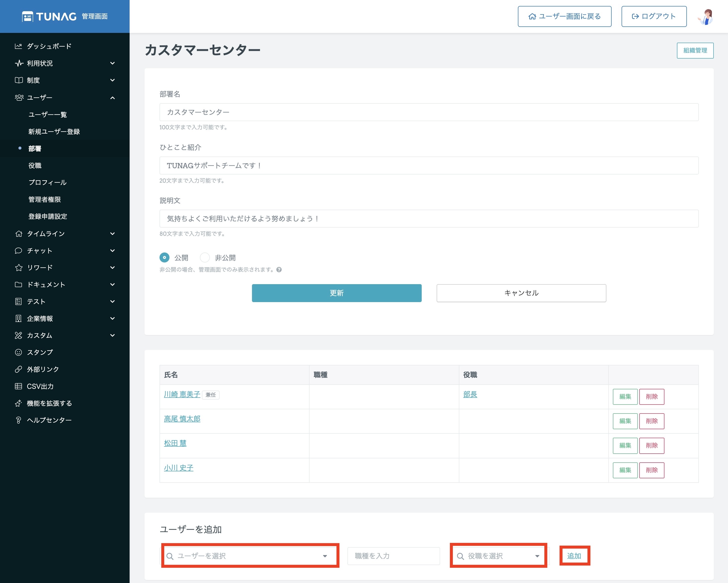The width and height of the screenshot is (728, 583).
Task: Expand the ドキュメント menu chevron
Action: coord(113,284)
